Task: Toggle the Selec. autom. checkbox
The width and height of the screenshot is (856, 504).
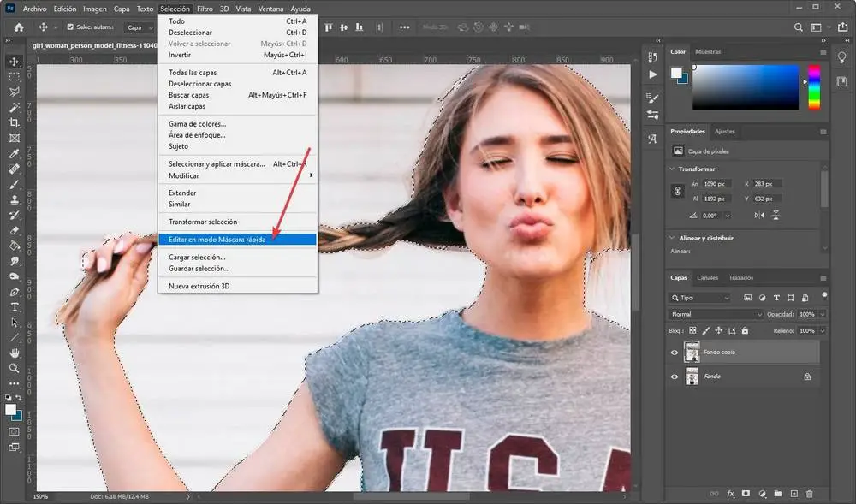Action: coord(70,27)
